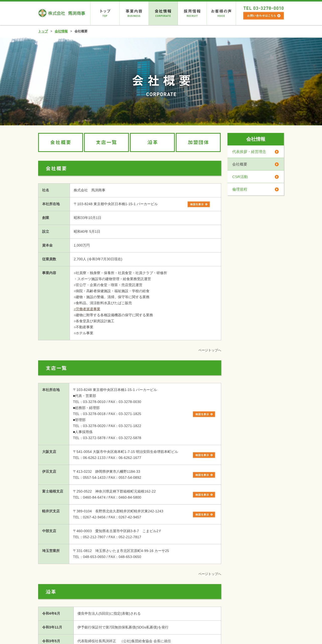Image resolution: width=322 pixels, height=644 pixels.
Task: Show map for 軽井沢支店
Action: pyautogui.click(x=204, y=515)
